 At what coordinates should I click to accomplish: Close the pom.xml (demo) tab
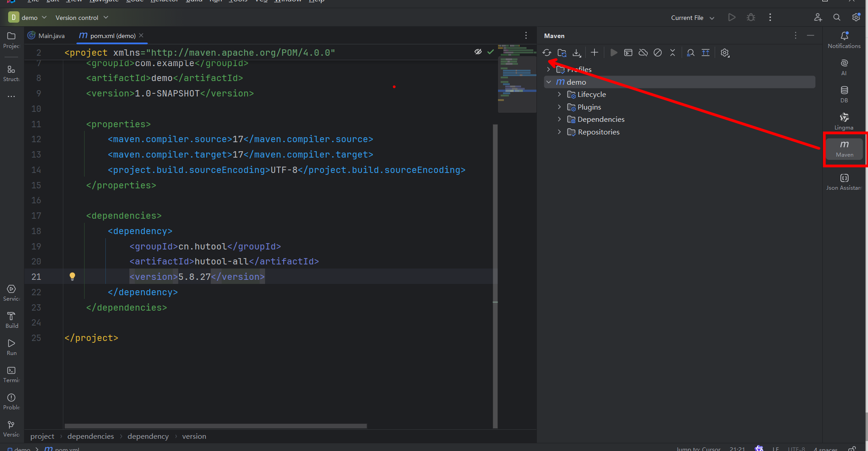(x=141, y=35)
